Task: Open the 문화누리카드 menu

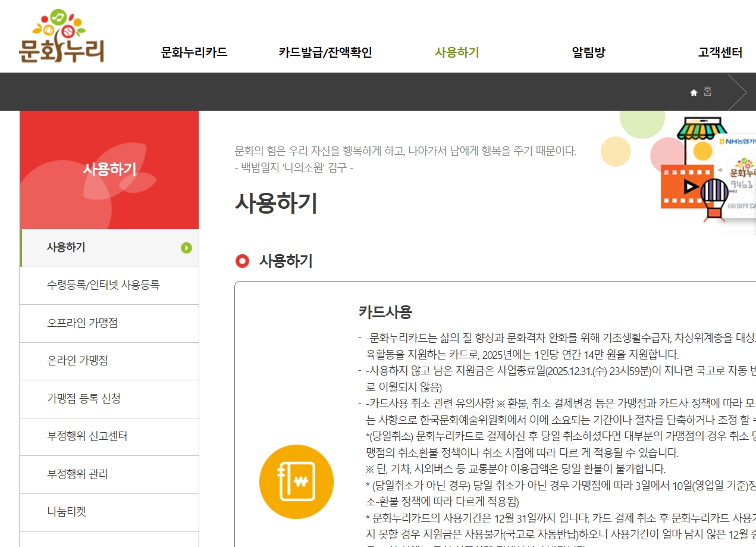Action: (x=194, y=52)
